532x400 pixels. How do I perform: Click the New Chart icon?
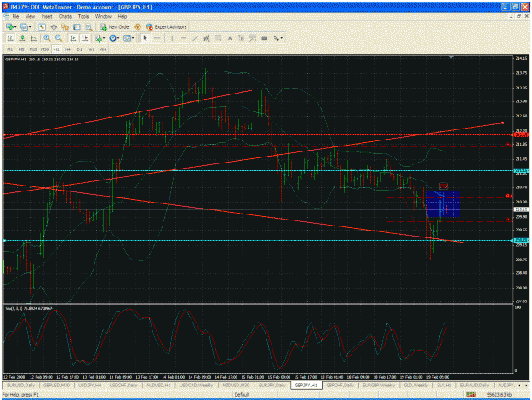tap(10, 26)
